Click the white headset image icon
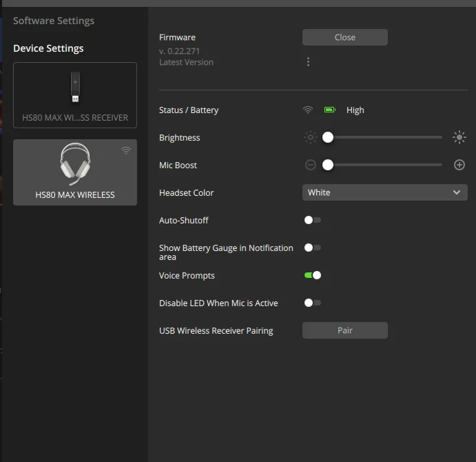This screenshot has height=462, width=476. 75,163
